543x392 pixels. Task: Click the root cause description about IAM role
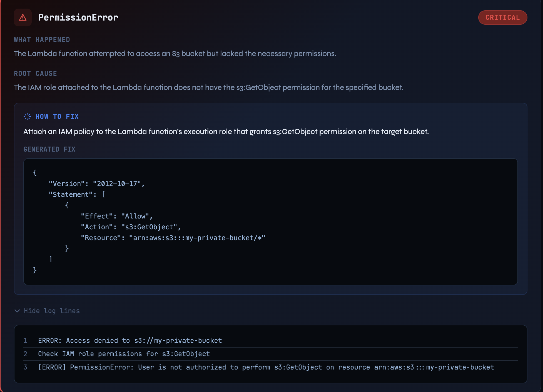208,88
